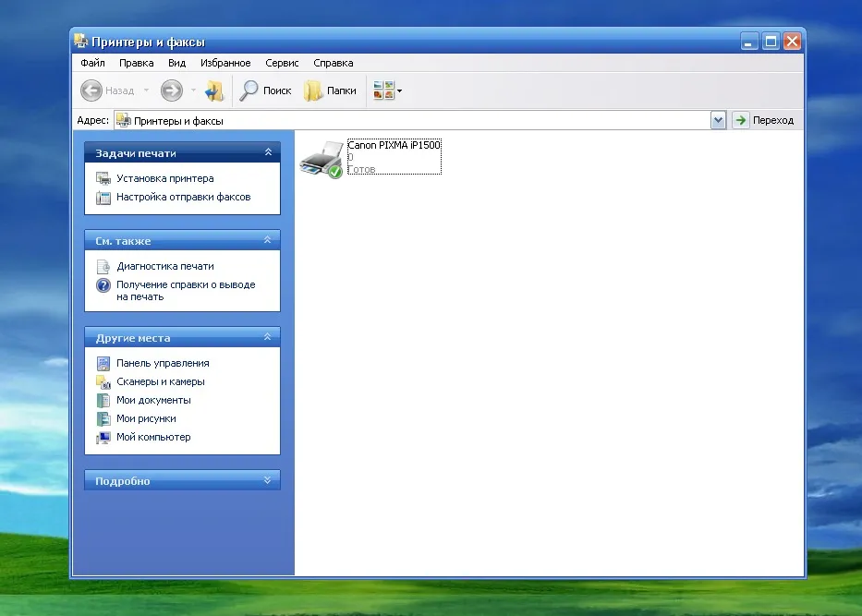Select the Canon PIXMA iP1500 printer icon
The width and height of the screenshot is (862, 616).
(x=322, y=160)
